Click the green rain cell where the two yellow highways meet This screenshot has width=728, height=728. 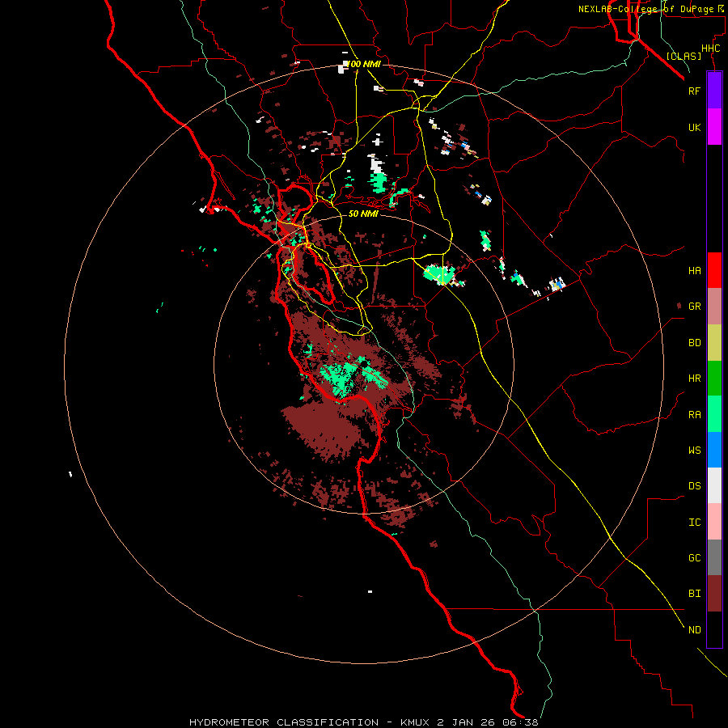pos(439,274)
